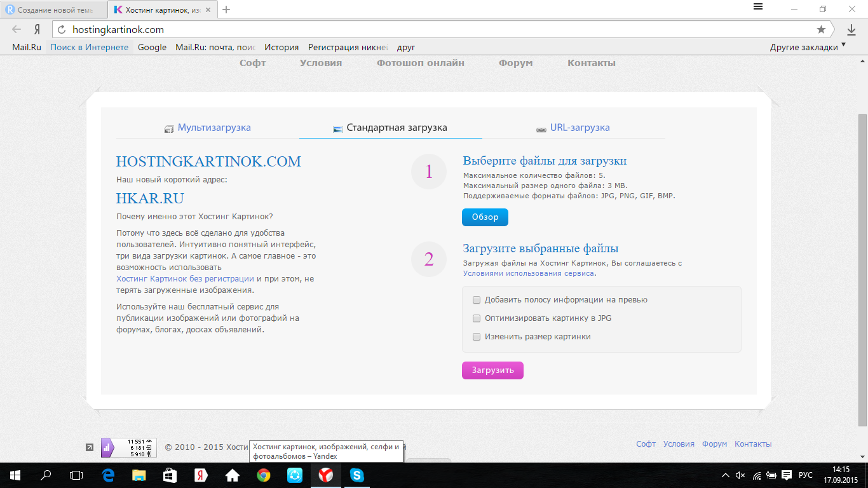Viewport: 868px width, 488px height.
Task: Launch Microsoft Edge from taskbar
Action: pyautogui.click(x=108, y=475)
